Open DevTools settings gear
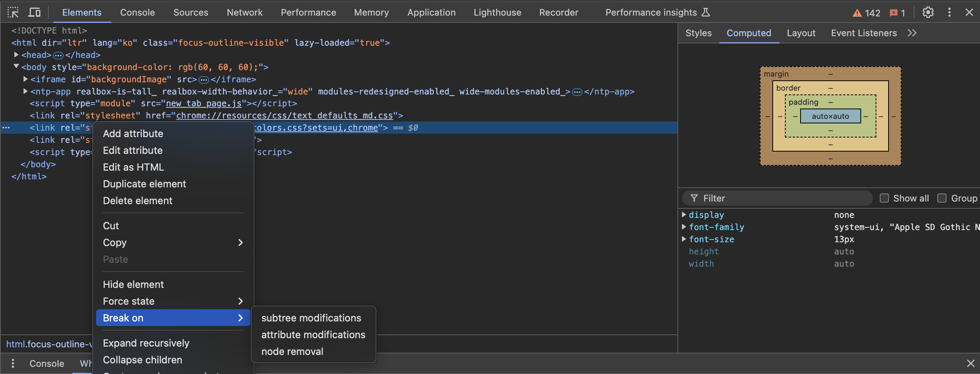 (928, 13)
